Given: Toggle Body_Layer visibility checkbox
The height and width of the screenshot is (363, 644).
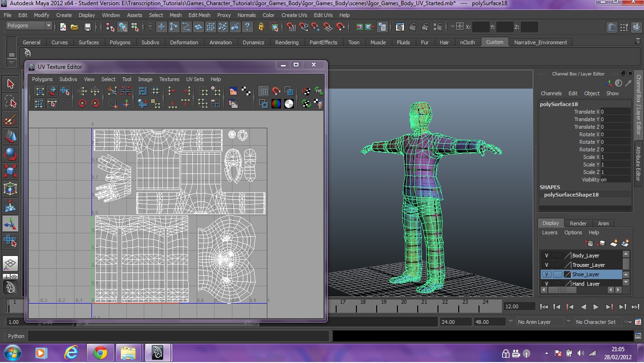Looking at the screenshot, I should tap(546, 255).
